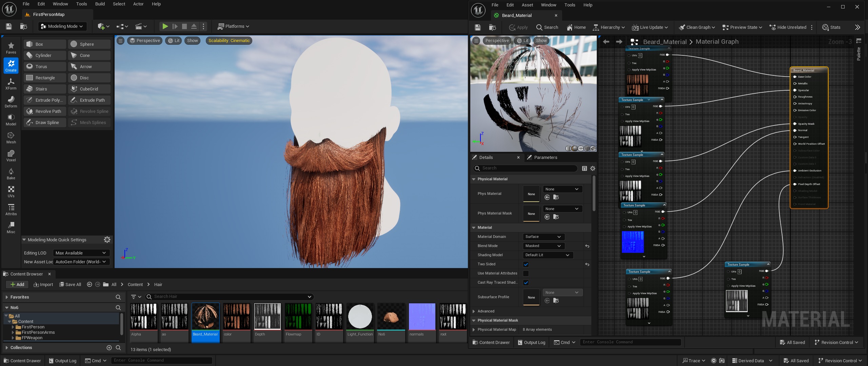Open Stats in material editor
The width and height of the screenshot is (868, 366).
tap(831, 27)
